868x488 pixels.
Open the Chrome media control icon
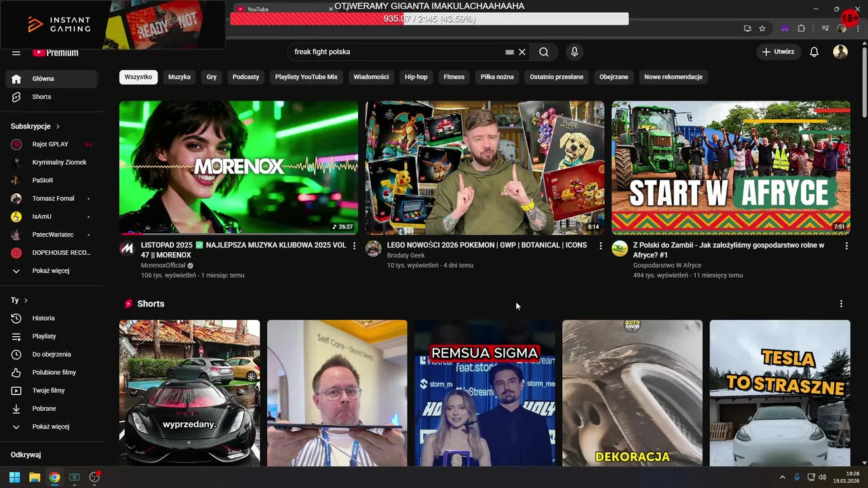(825, 28)
